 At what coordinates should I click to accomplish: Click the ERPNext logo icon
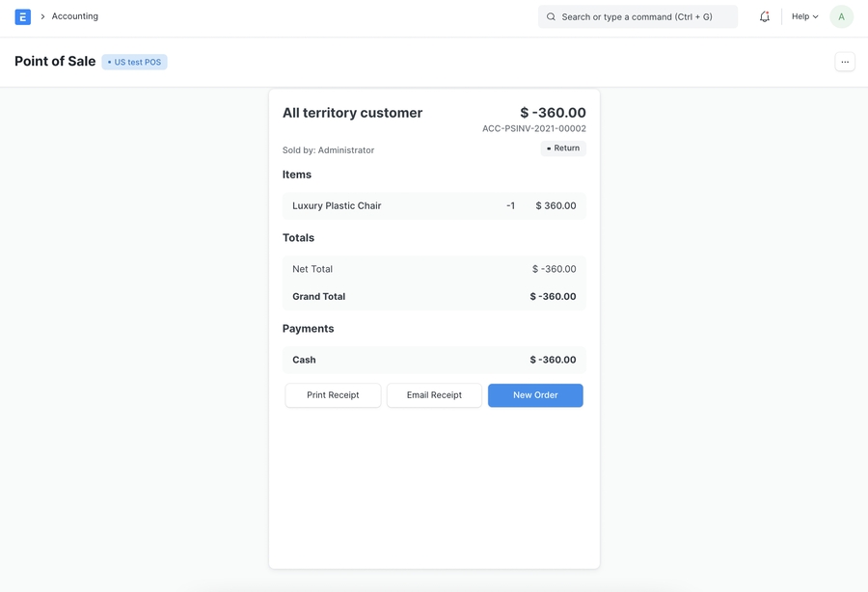point(20,15)
